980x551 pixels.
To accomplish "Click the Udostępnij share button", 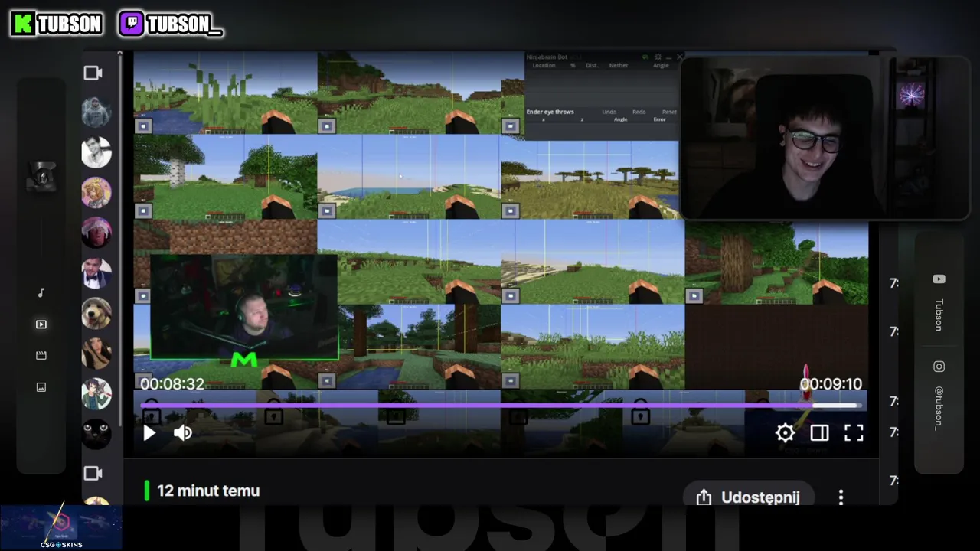I will (748, 497).
